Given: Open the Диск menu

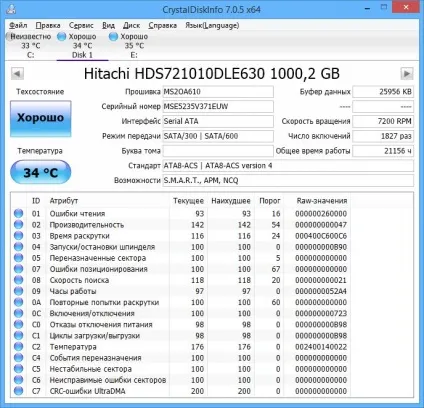Looking at the screenshot, I should point(131,25).
